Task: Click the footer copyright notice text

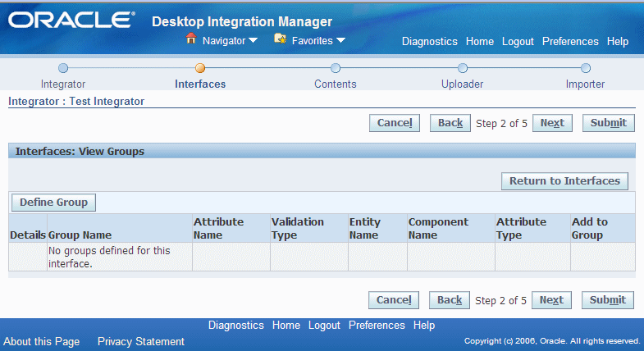Action: tap(552, 340)
